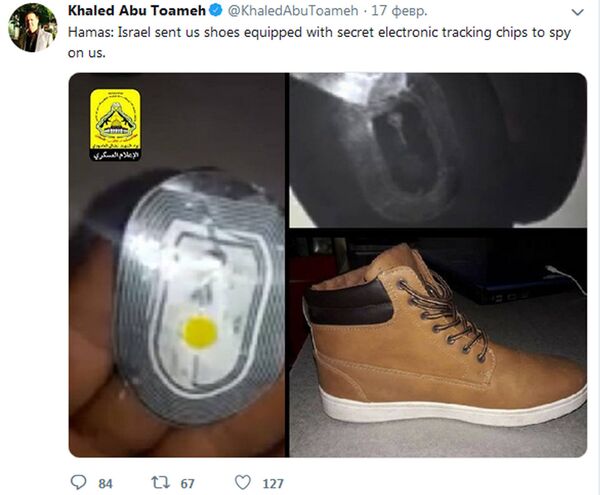
Task: Open the shoe heel cavity photo
Action: 438,150
